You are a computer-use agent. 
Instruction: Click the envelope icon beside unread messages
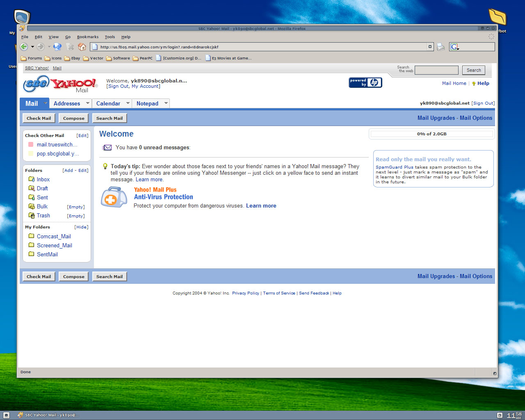coord(107,148)
